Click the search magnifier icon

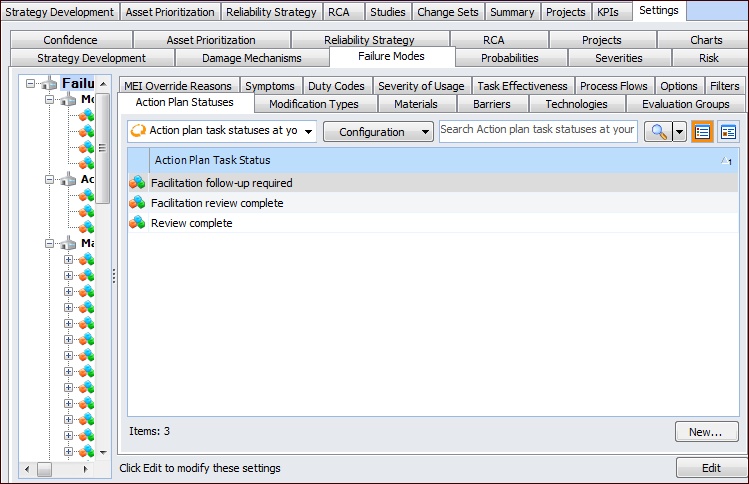click(659, 132)
